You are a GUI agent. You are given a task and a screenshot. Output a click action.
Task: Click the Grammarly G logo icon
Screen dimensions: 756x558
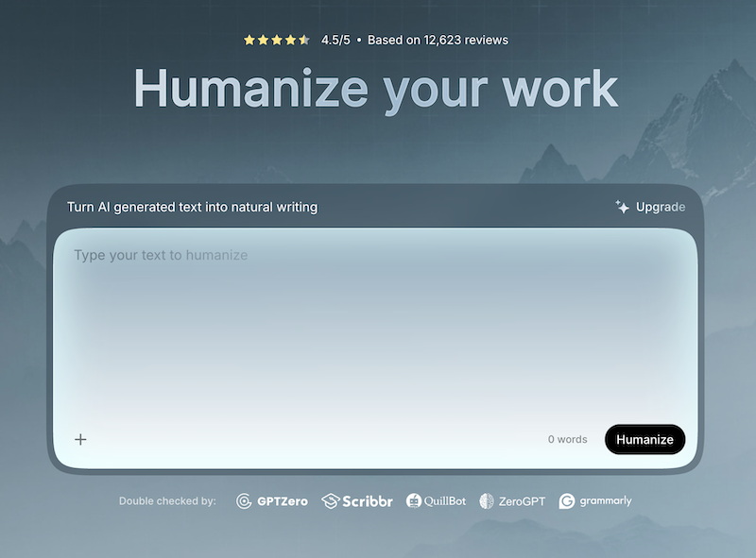tap(567, 501)
